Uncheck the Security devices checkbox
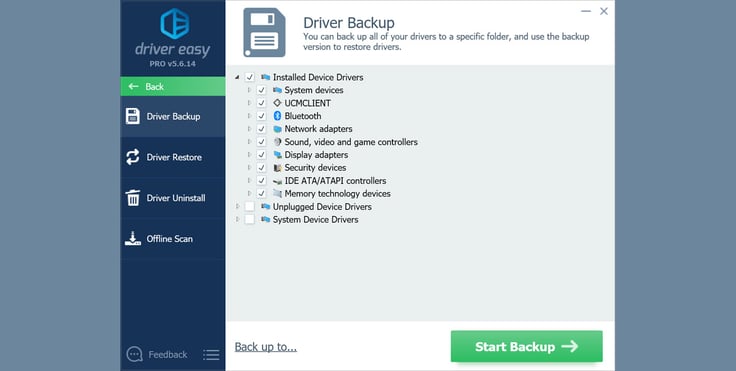 [x=261, y=168]
